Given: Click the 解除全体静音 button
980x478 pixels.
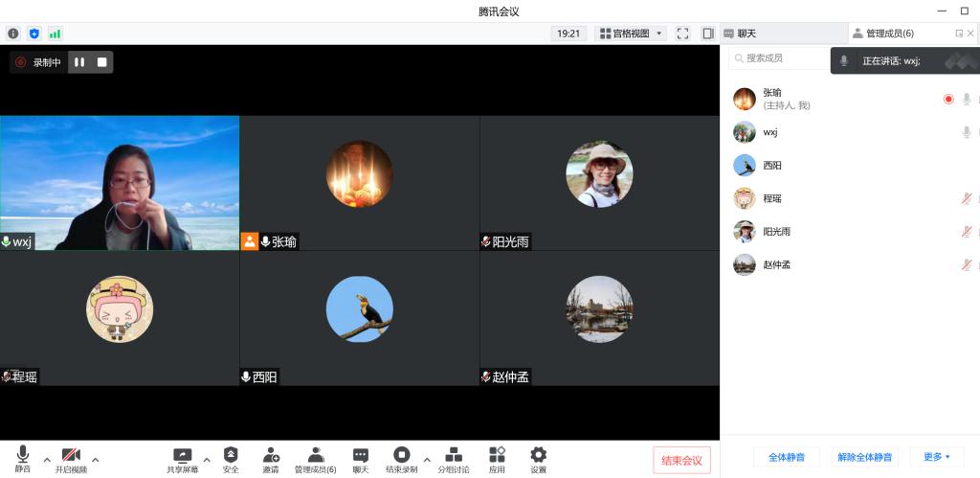Looking at the screenshot, I should coord(865,457).
